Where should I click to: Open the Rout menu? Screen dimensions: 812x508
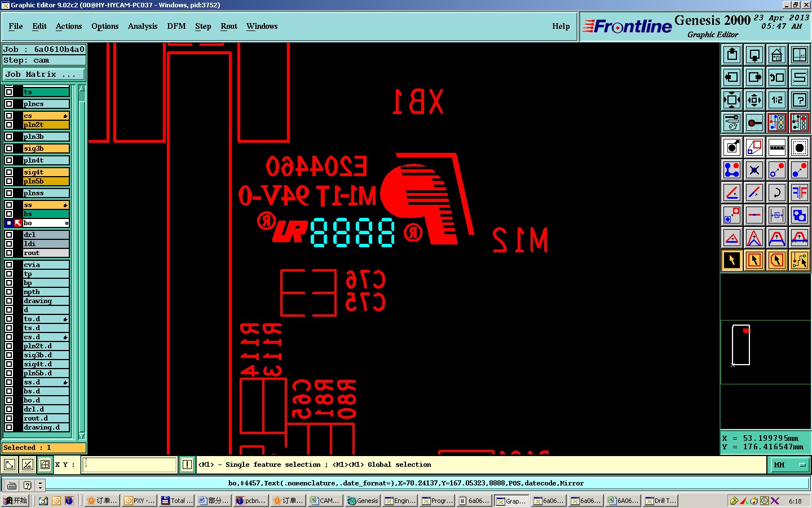[x=229, y=27]
